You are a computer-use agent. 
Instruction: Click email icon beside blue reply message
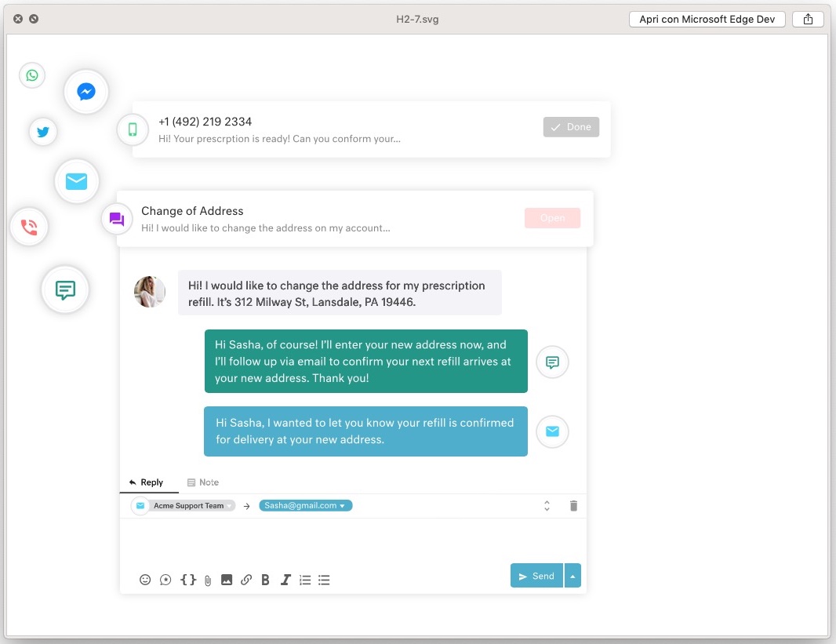(x=552, y=431)
